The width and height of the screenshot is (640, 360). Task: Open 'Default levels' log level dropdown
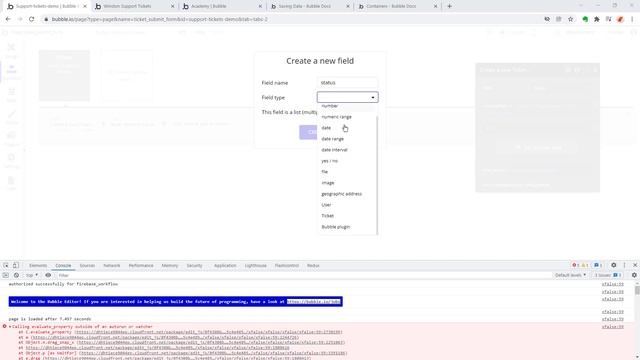pos(570,275)
